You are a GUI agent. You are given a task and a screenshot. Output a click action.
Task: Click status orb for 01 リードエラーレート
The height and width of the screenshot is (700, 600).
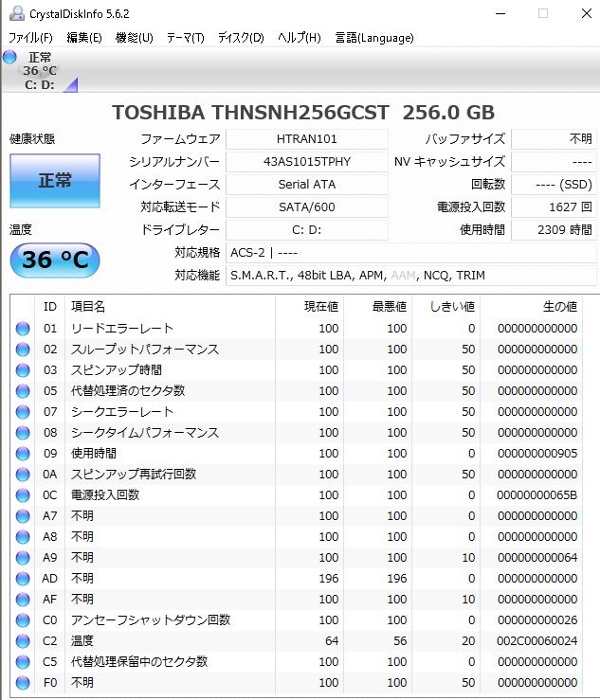[x=23, y=329]
